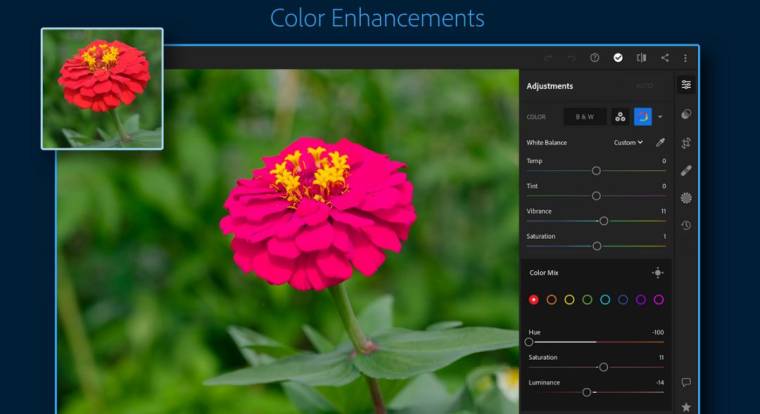Pick white balance with the eyedropper

click(660, 142)
